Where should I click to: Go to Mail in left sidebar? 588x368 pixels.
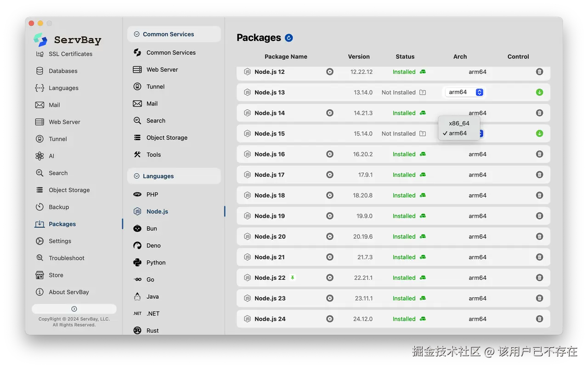[x=48, y=105]
